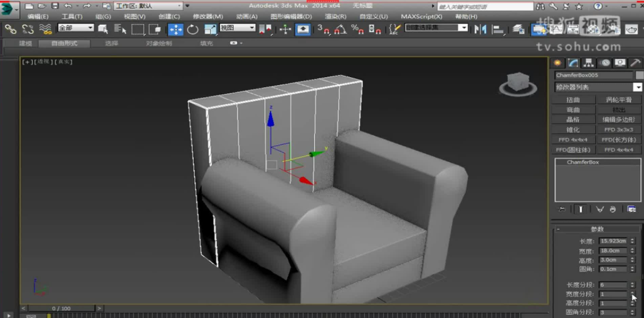Toggle the 3D Snaps icon
The image size is (644, 318).
tap(324, 29)
